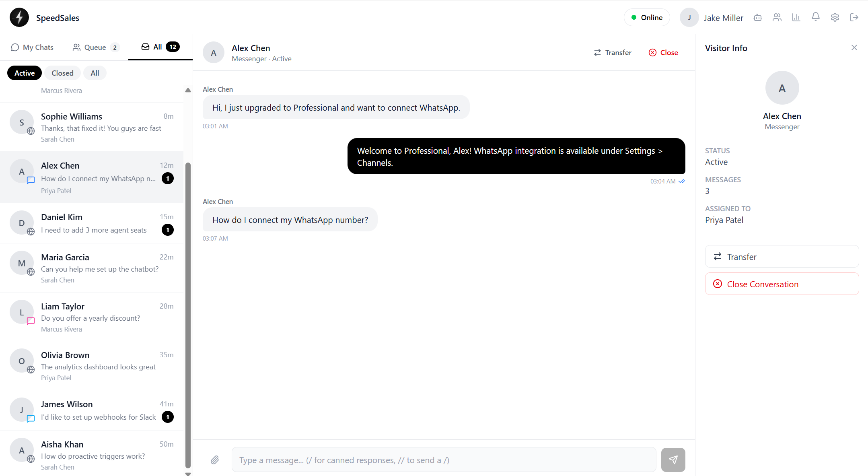The height and width of the screenshot is (476, 868).
Task: Select the Closed filter pill
Action: pos(62,73)
